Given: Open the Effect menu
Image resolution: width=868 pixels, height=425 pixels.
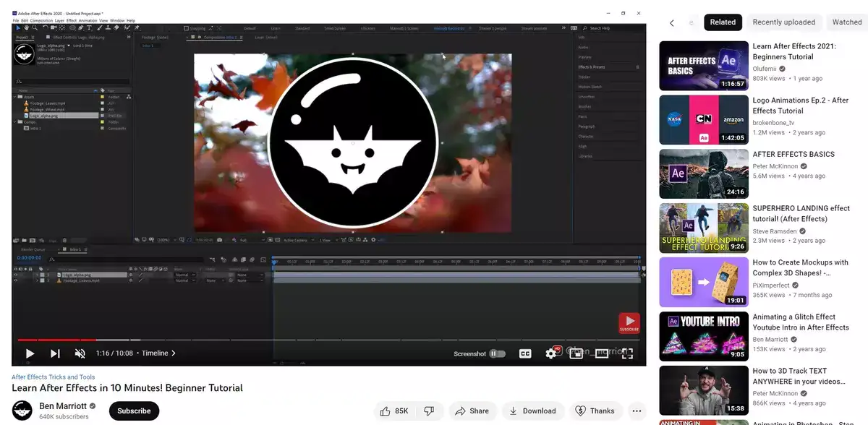Looking at the screenshot, I should 72,20.
